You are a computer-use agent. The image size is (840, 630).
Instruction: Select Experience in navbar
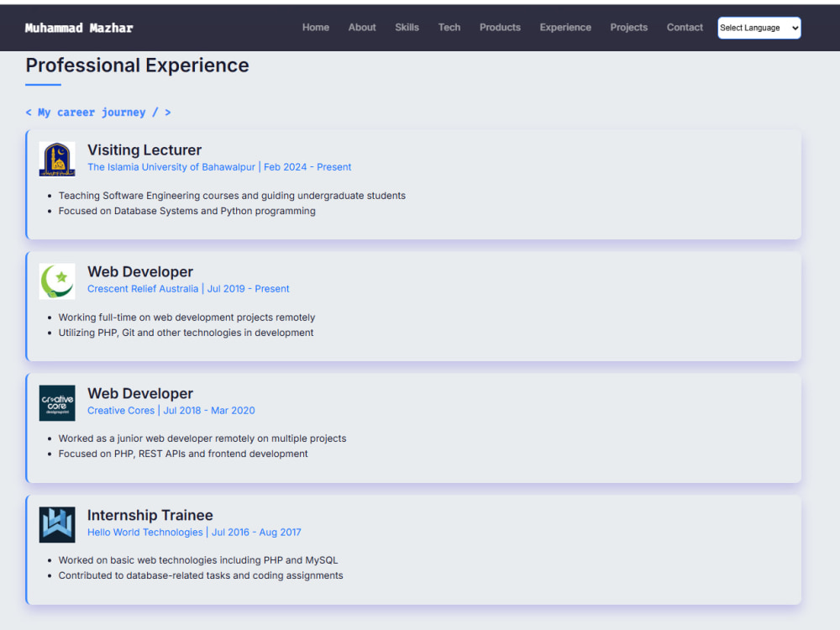(x=565, y=28)
